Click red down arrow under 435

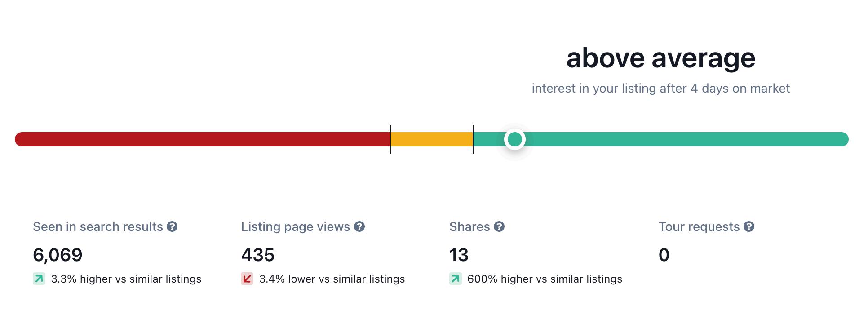pyautogui.click(x=247, y=279)
